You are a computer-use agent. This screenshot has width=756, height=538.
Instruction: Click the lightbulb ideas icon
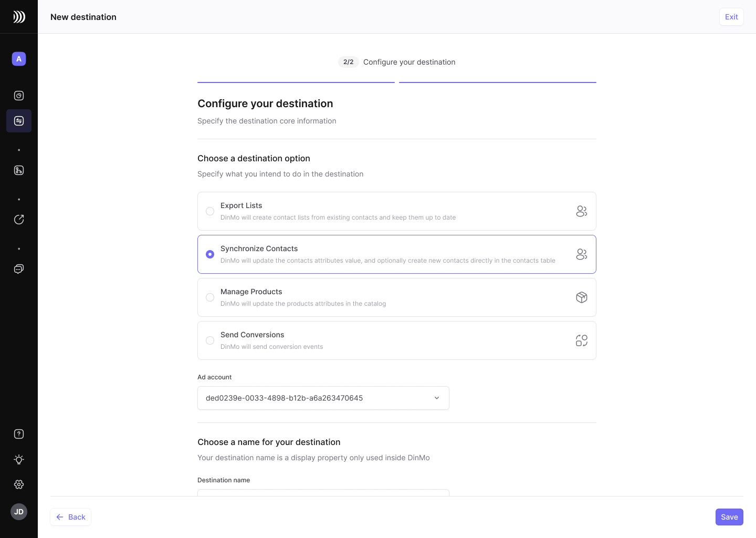pos(19,459)
